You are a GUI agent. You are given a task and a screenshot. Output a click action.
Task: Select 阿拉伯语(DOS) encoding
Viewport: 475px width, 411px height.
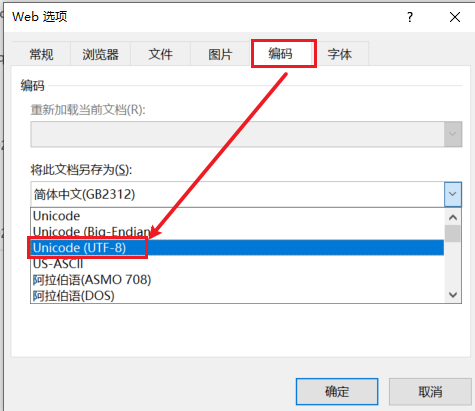(237, 295)
